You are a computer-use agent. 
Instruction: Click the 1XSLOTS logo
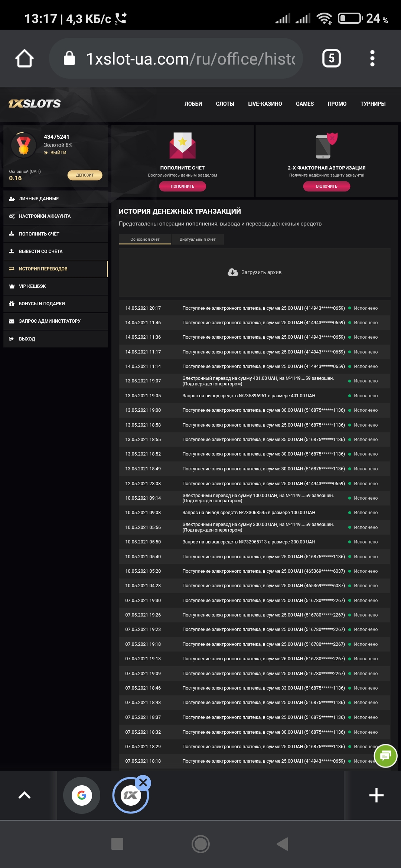[35, 103]
